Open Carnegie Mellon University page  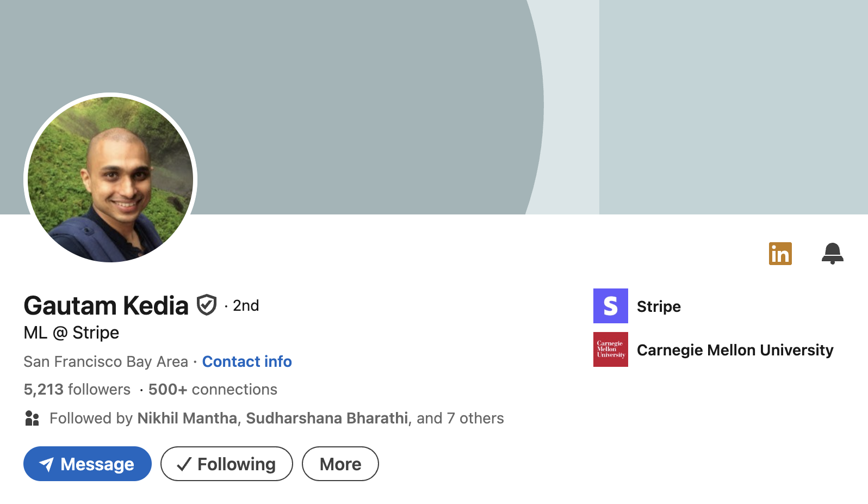[x=735, y=349]
